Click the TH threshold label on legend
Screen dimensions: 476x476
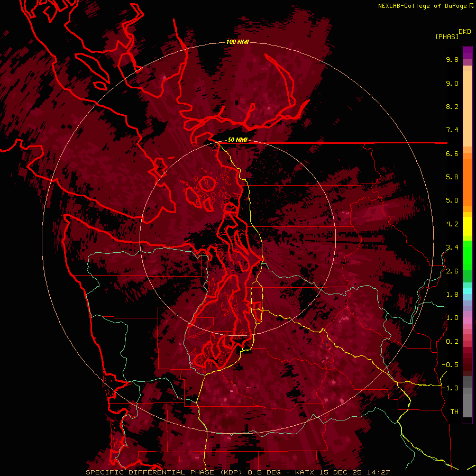click(x=454, y=412)
